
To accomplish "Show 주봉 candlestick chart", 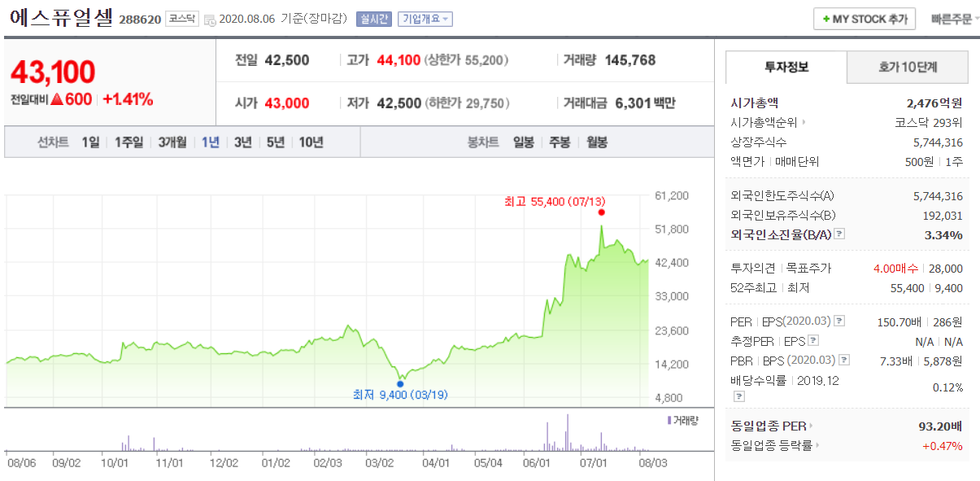I will 560,142.
